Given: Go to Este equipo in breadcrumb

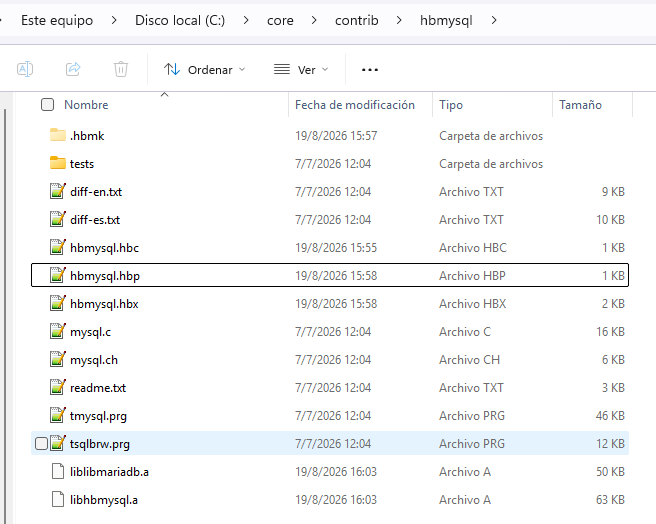Looking at the screenshot, I should [57, 20].
